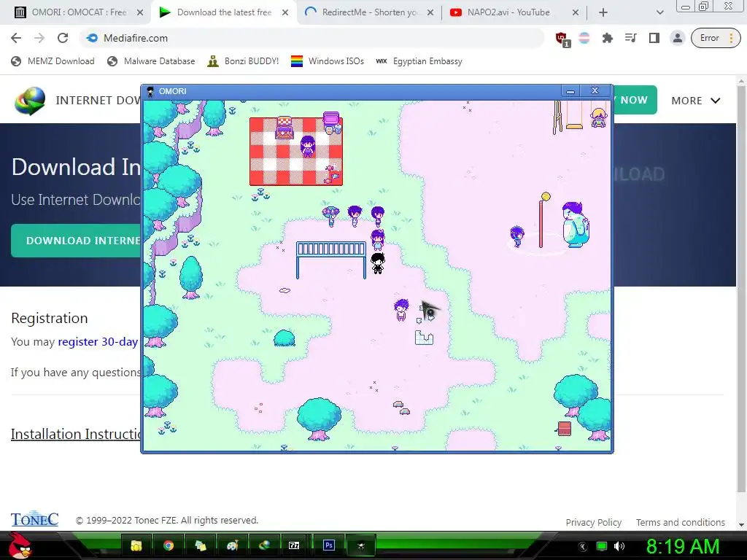Click the Angry Birds start button
The width and height of the screenshot is (747, 560).
[20, 545]
